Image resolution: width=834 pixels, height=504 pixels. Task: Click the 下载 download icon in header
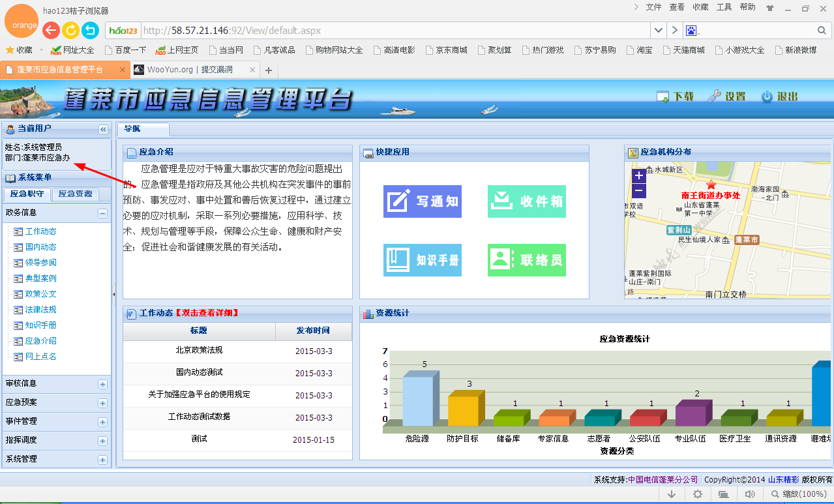663,96
